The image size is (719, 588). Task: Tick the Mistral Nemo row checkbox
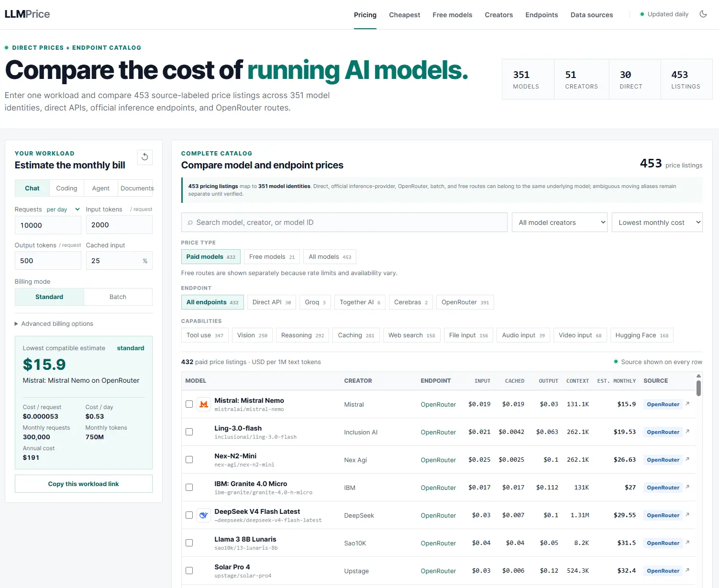tap(189, 404)
